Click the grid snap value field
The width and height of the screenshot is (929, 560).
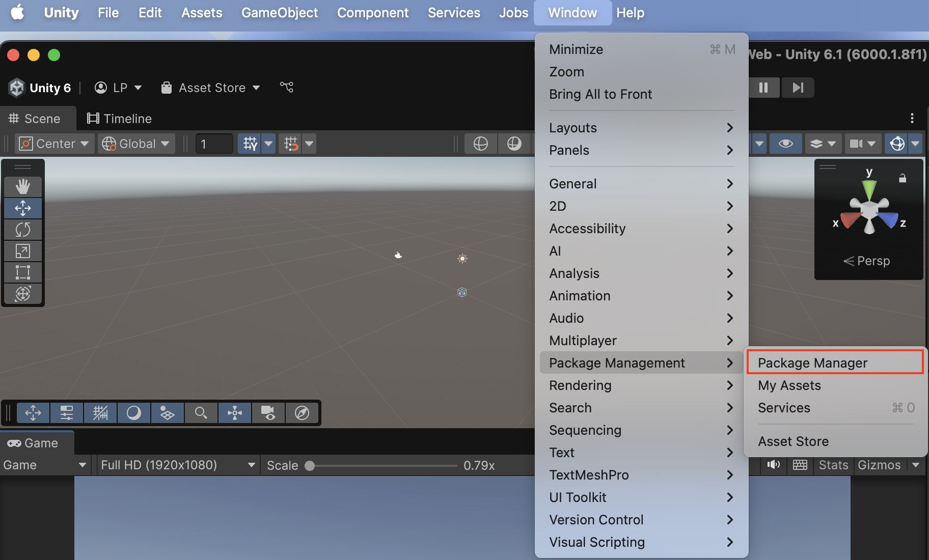coord(214,144)
